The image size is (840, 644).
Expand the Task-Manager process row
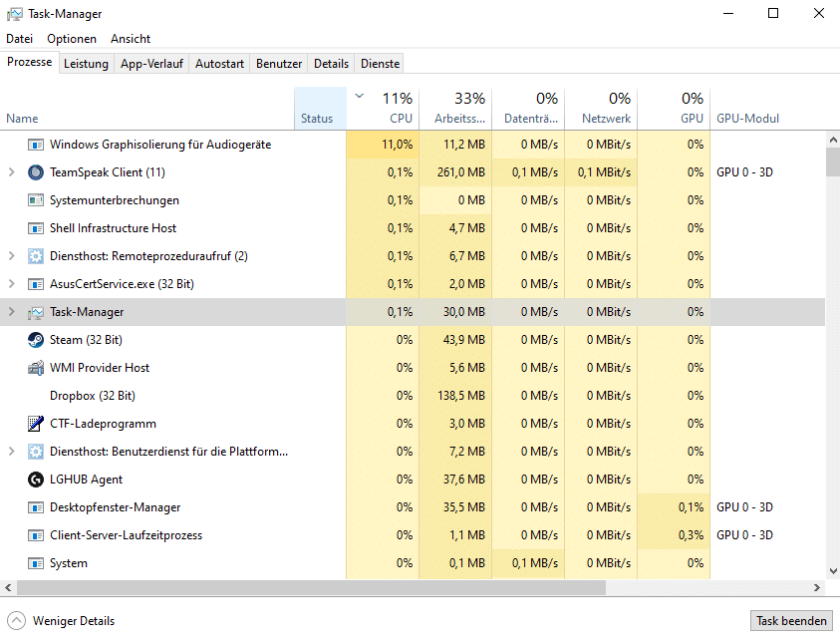point(12,312)
